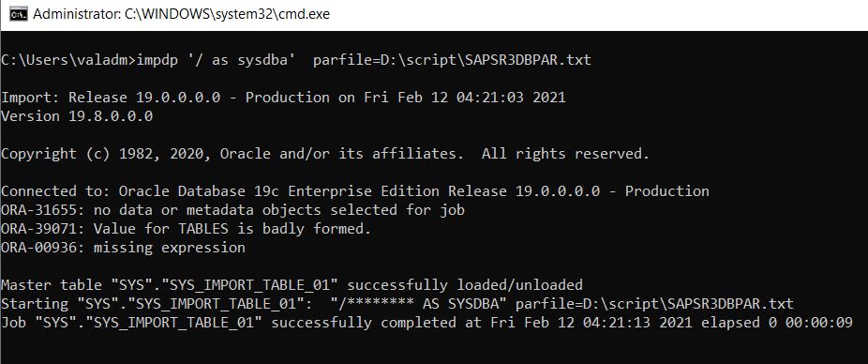Click the C:\Users\valadm prompt

point(68,60)
